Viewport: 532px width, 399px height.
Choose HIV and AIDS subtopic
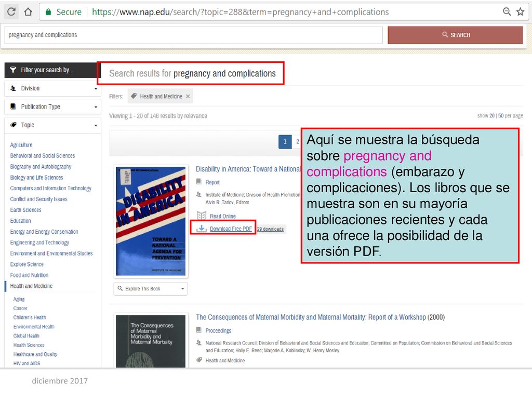[x=27, y=363]
